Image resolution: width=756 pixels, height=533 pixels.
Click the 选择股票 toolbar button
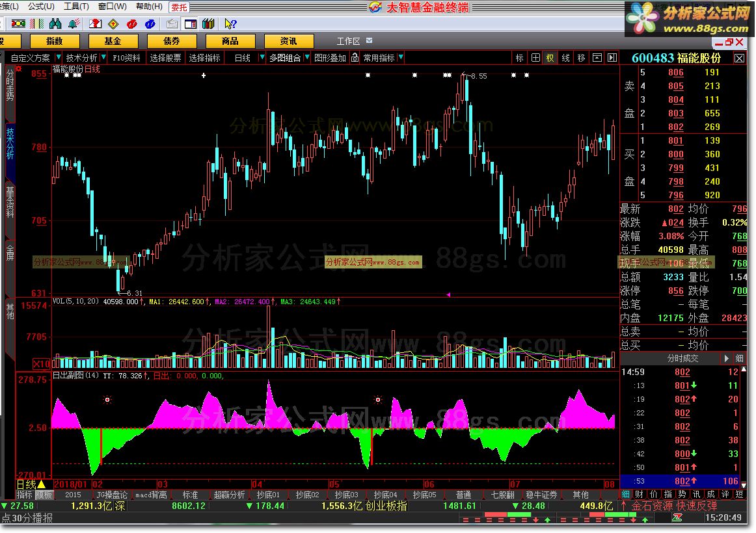point(165,58)
